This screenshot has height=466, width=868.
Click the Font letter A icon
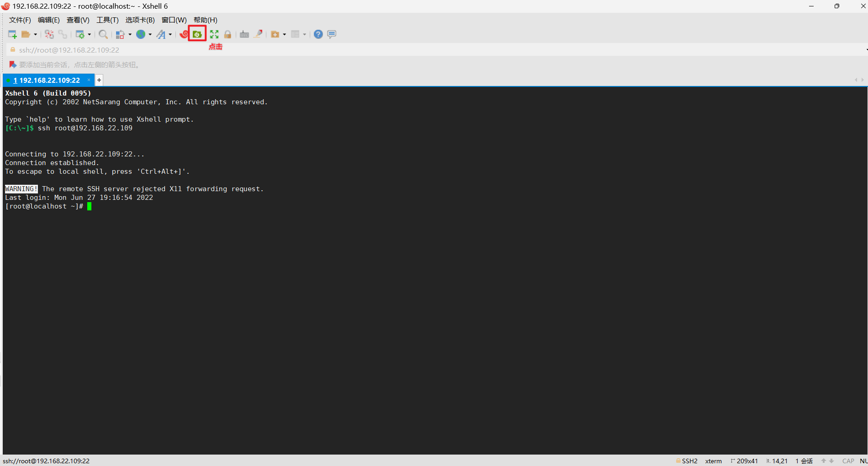161,34
